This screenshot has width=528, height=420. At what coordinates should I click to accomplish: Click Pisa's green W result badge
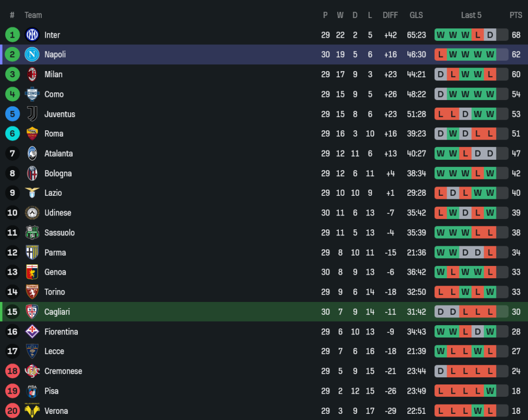pyautogui.click(x=490, y=391)
